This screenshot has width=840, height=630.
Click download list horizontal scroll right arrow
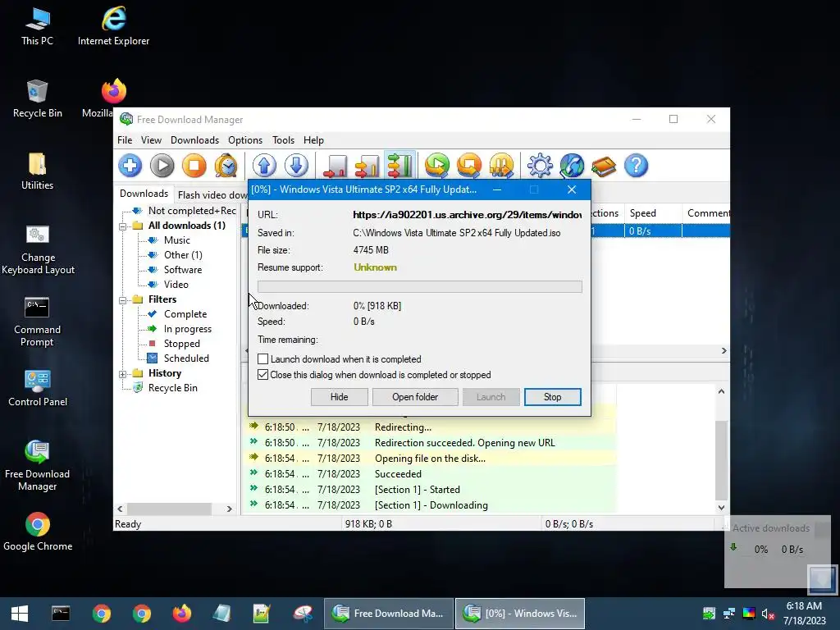coord(724,351)
